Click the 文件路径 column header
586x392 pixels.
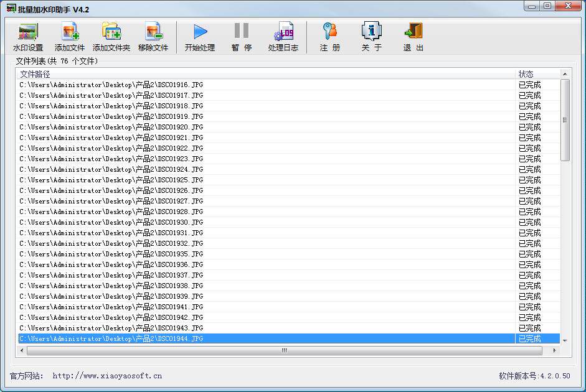265,74
